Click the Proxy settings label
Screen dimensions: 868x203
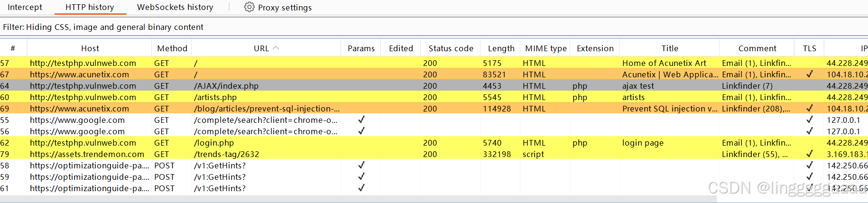[285, 8]
